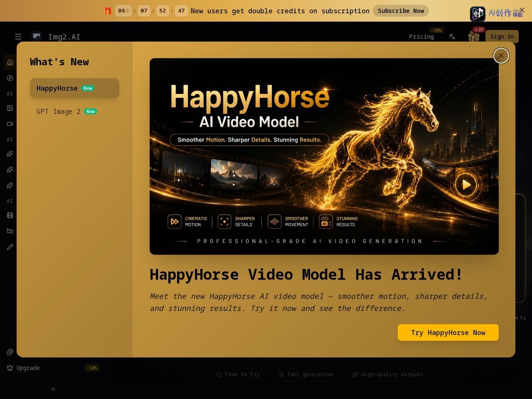Screen dimensions: 532x399
Task: Open the gallery icon above Upgrade
Action: point(10,352)
